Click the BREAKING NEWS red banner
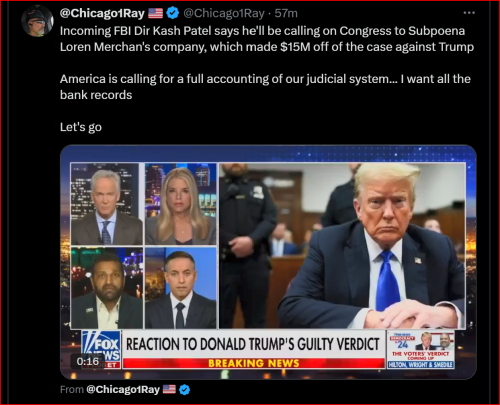The height and width of the screenshot is (405, 500). 254,363
